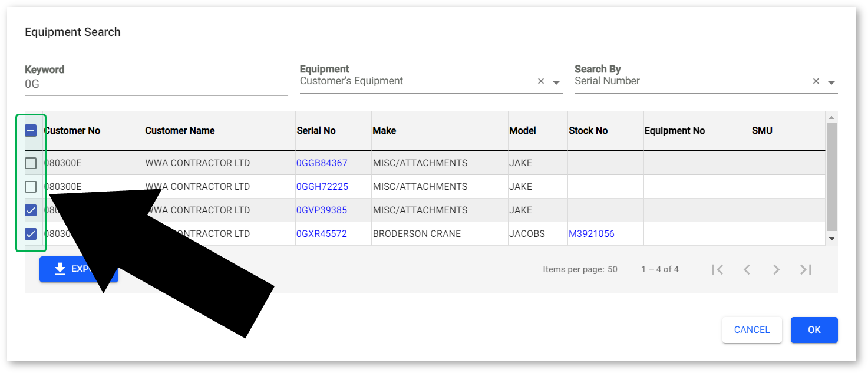The width and height of the screenshot is (868, 373).
Task: Expand the Search By dropdown
Action: coord(831,82)
